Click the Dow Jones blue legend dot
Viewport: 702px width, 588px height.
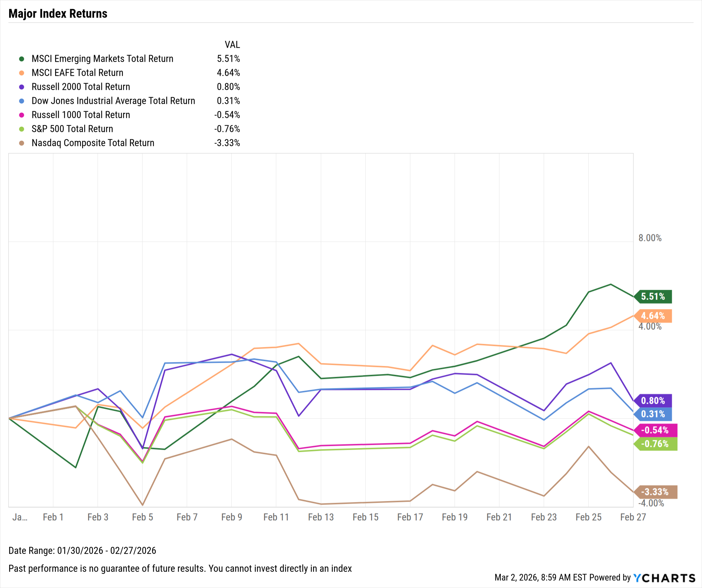21,101
